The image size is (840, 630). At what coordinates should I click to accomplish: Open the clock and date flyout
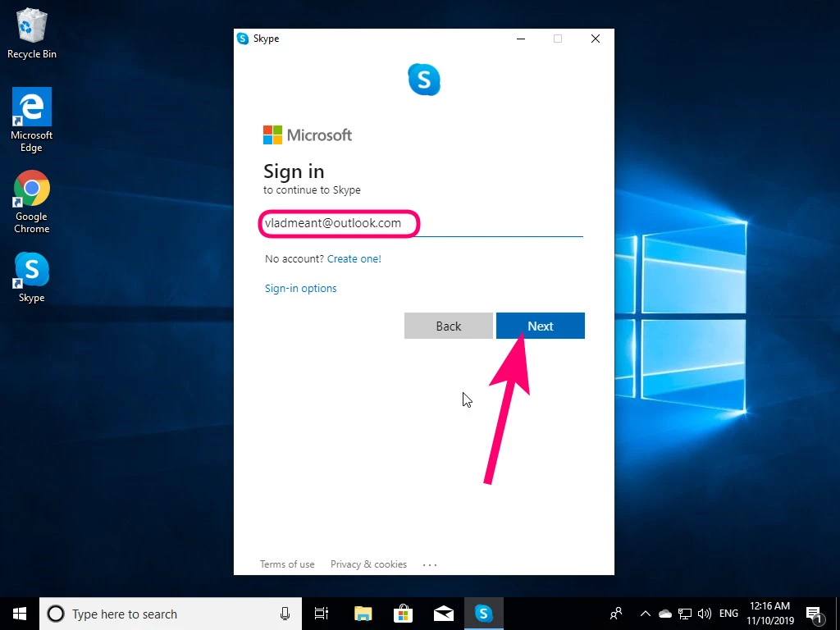(769, 614)
